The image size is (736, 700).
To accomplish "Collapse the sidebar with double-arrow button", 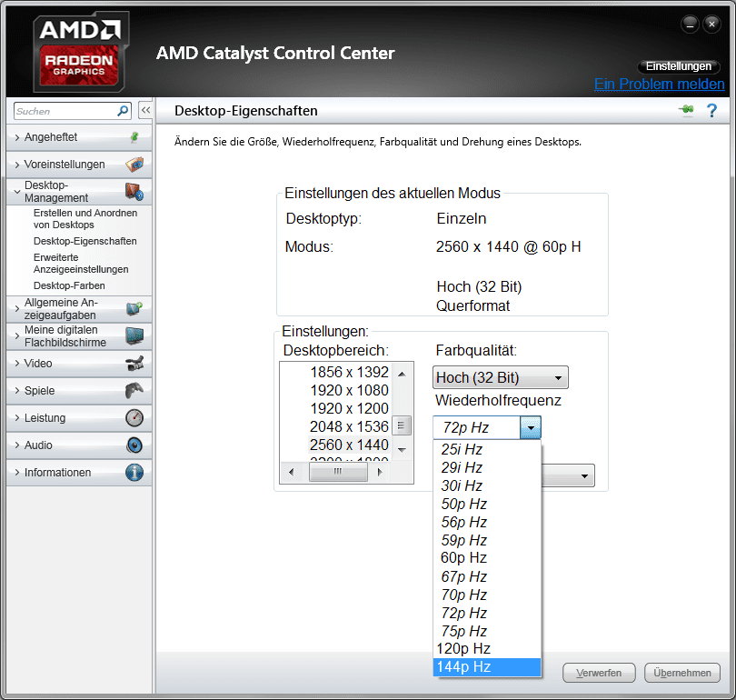I will [x=145, y=110].
